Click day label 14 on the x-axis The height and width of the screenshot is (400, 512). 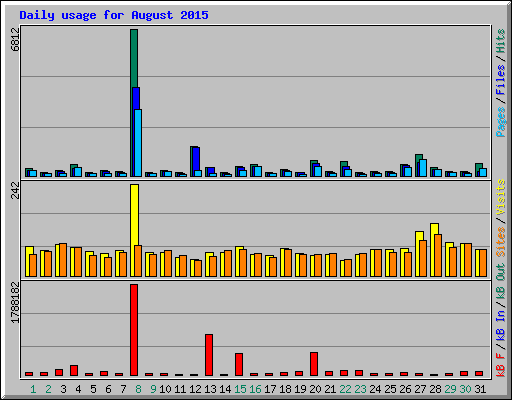click(225, 389)
